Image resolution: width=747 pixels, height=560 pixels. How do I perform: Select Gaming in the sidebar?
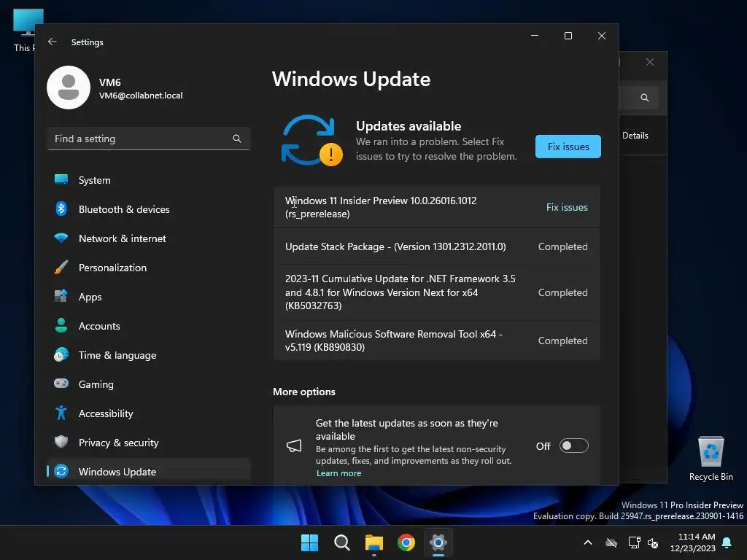149,384
